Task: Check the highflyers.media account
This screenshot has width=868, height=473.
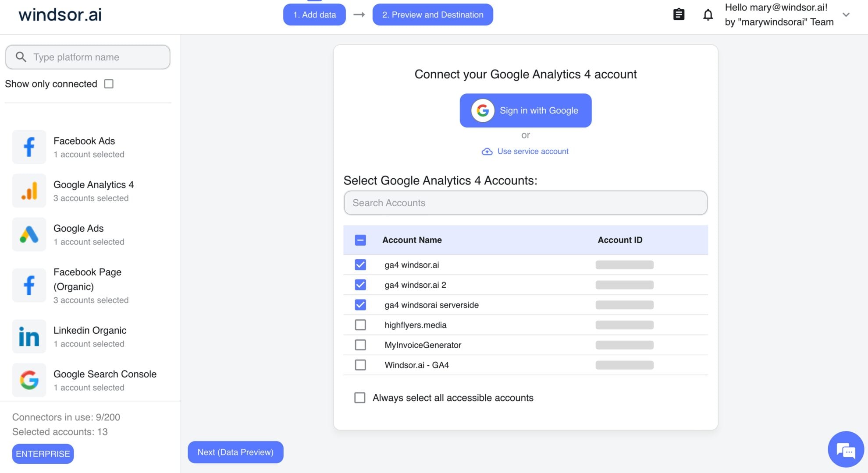Action: pos(360,325)
